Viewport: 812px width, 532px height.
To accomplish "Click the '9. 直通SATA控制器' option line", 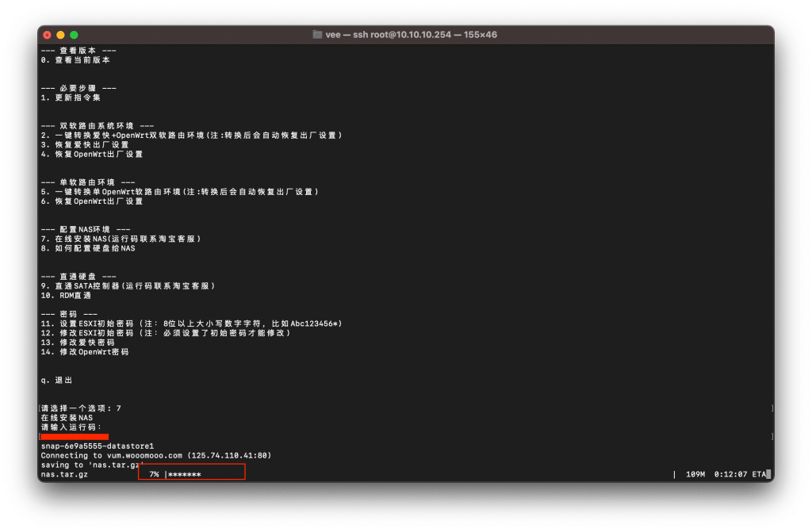I will [x=128, y=285].
